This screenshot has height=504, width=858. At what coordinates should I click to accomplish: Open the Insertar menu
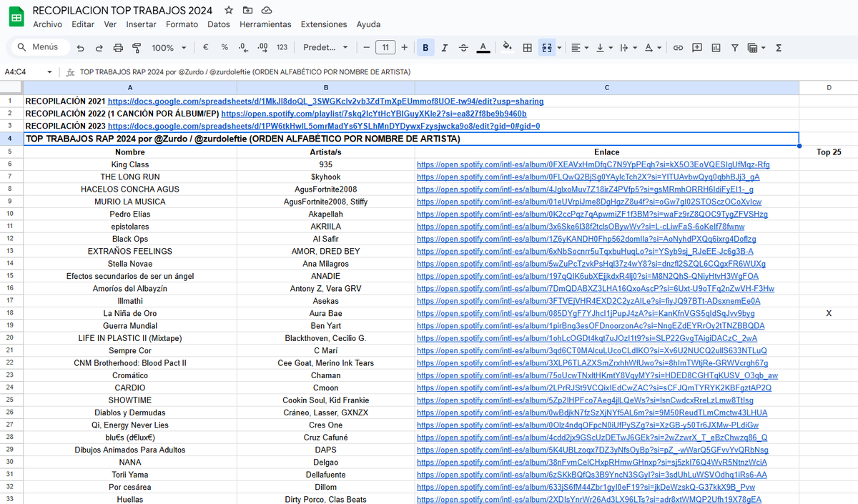coord(141,24)
